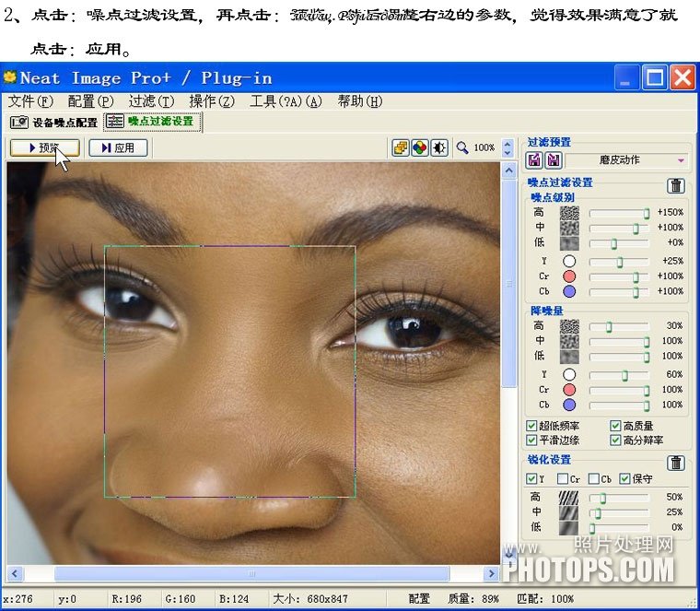Screen dimensions: 700x611
Task: Click the 质量: 89% status text
Action: click(x=473, y=598)
